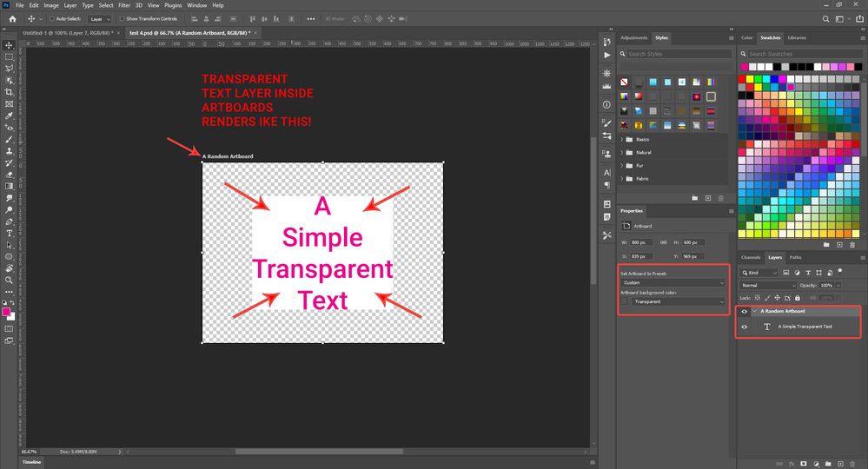Viewport: 868px width, 469px height.
Task: Open the Opacity slider dropdown arrow
Action: (838, 286)
